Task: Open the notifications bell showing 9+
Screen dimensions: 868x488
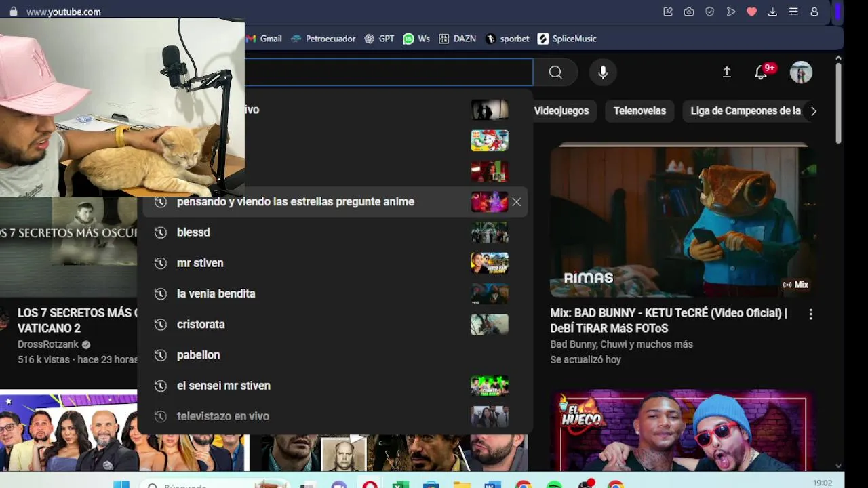Action: tap(762, 73)
